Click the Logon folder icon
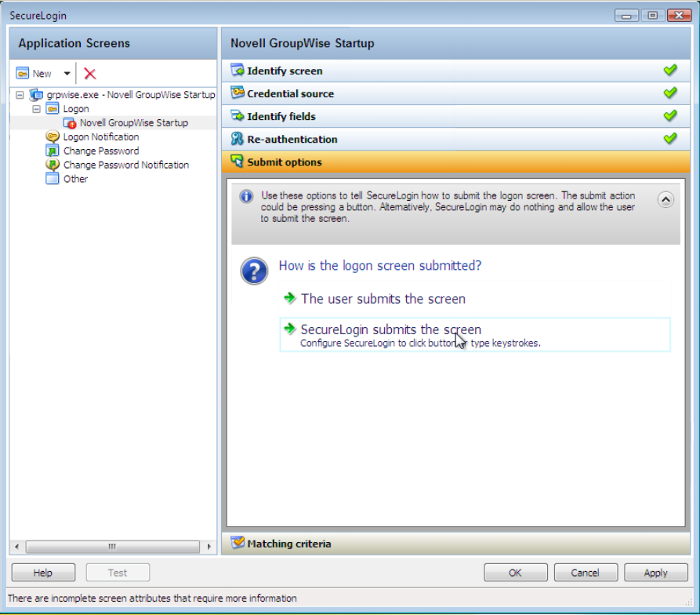The image size is (700, 615). pos(53,108)
